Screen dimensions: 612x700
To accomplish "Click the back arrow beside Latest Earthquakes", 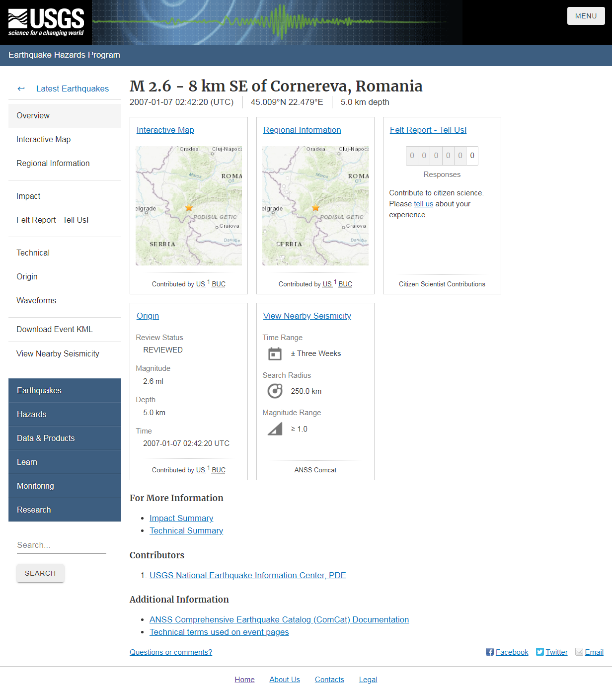I will click(x=21, y=88).
